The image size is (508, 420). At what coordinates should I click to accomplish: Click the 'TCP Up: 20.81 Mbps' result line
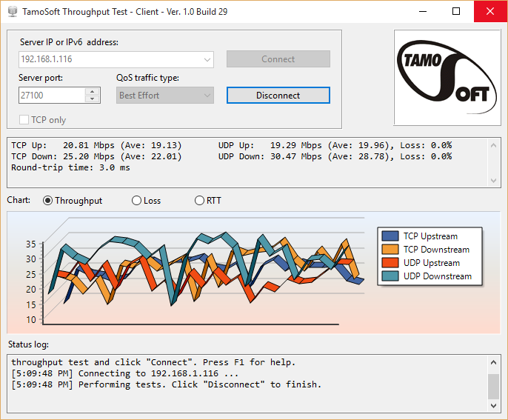tap(96, 145)
